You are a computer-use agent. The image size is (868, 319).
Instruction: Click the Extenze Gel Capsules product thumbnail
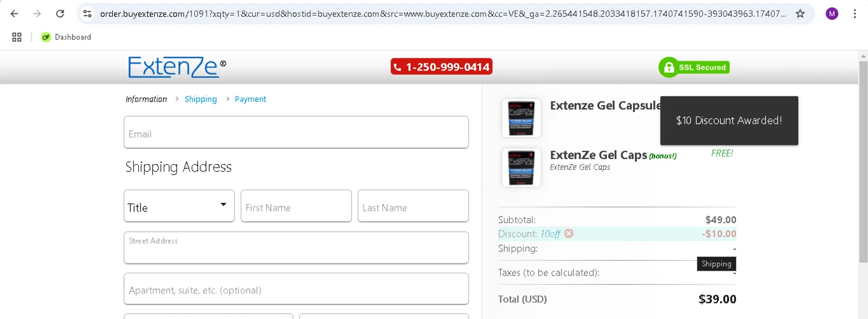521,118
